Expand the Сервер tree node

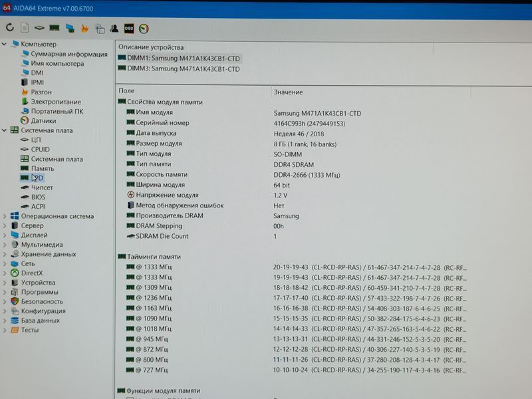tap(5, 225)
